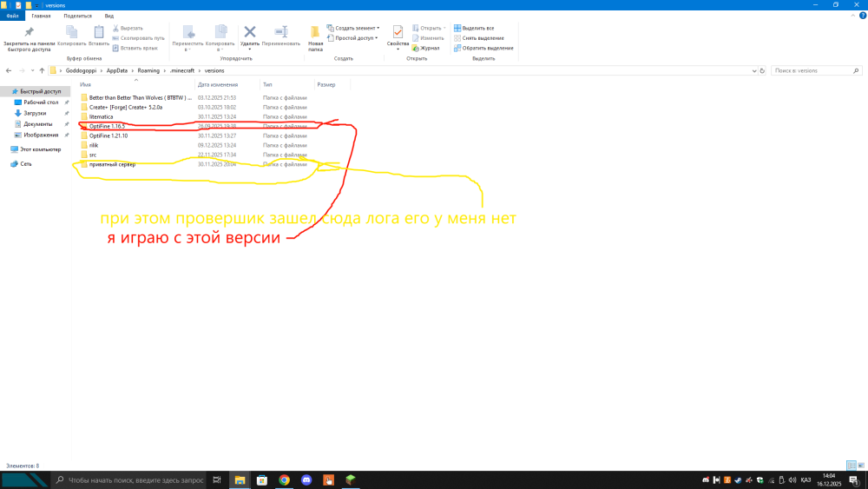Click Paste shortcut (Вставить ярлык)
The height and width of the screenshot is (489, 868).
[135, 48]
